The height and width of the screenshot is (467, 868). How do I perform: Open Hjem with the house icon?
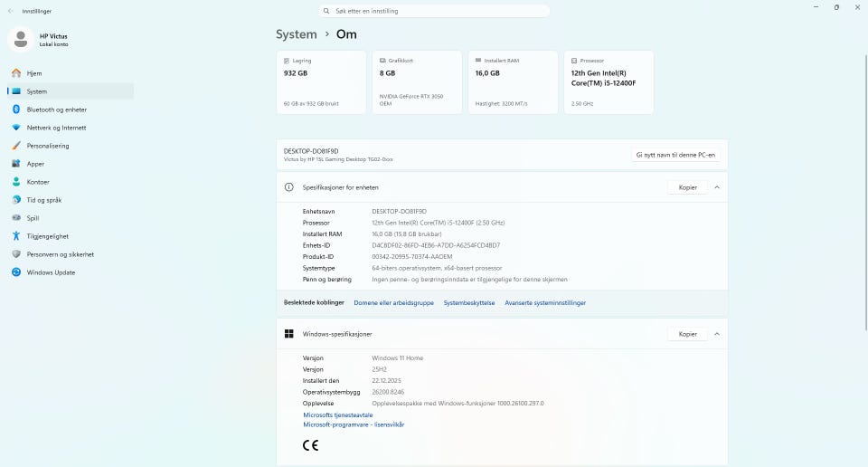[16, 73]
